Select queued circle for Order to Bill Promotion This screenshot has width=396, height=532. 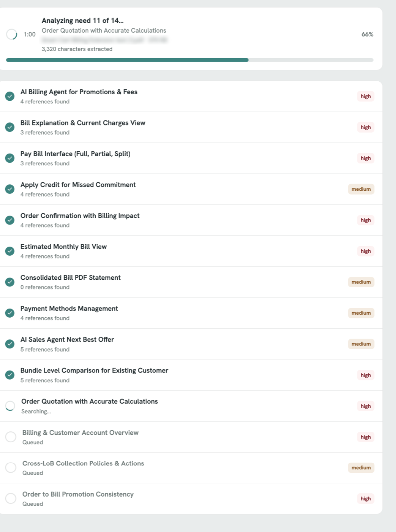(x=11, y=499)
